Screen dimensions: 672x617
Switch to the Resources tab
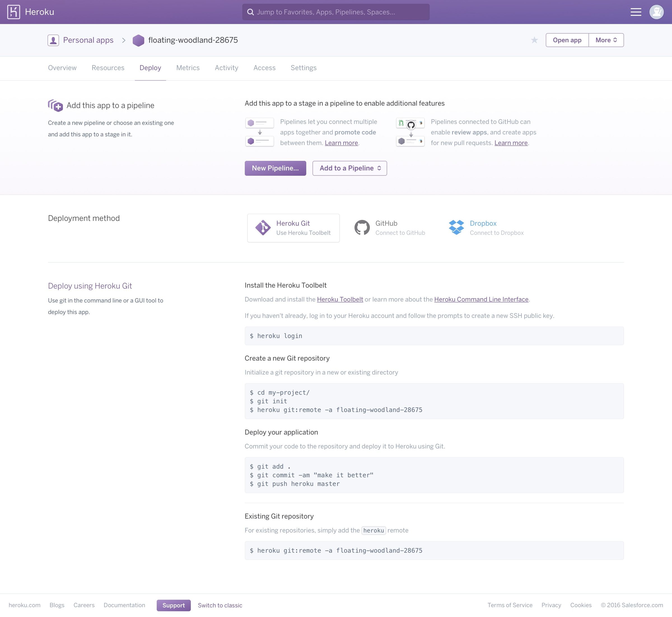(x=108, y=68)
